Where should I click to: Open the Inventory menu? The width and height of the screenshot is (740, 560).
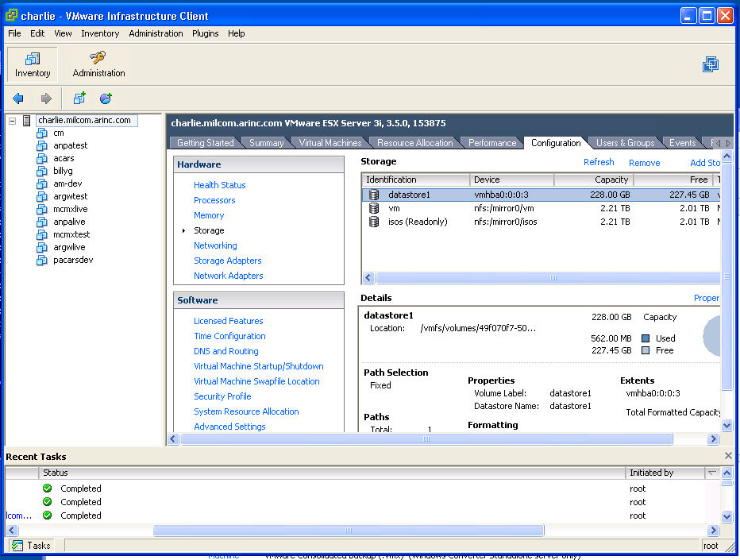point(100,33)
